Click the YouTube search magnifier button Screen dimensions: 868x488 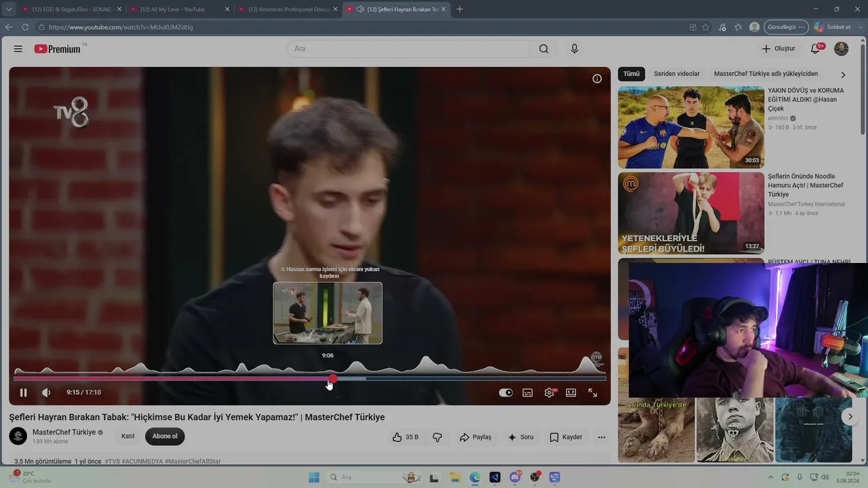pyautogui.click(x=544, y=49)
